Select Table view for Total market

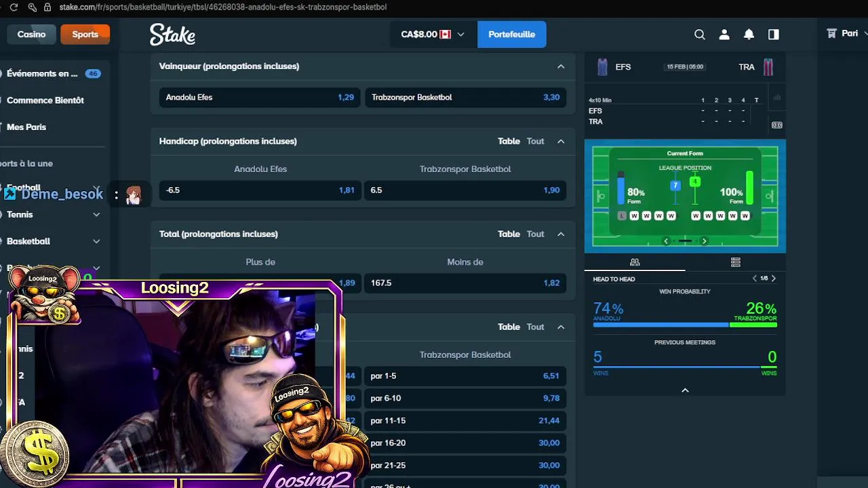click(509, 234)
